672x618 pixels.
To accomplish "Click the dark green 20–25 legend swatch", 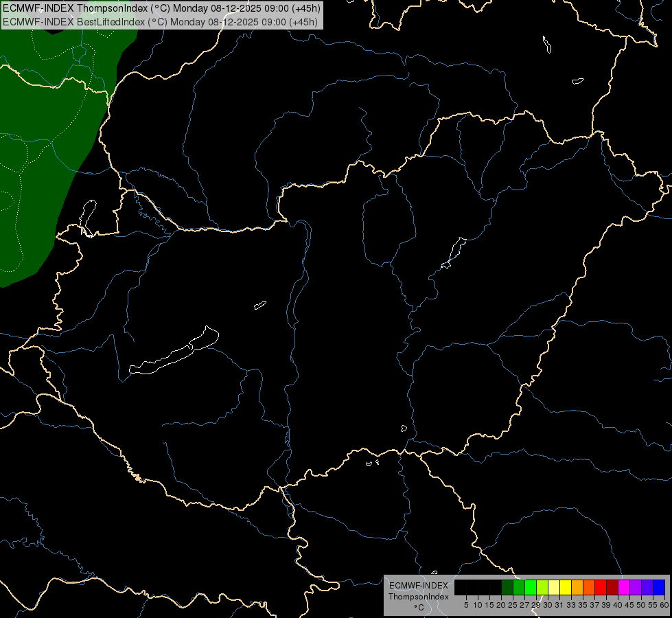I will tap(507, 587).
